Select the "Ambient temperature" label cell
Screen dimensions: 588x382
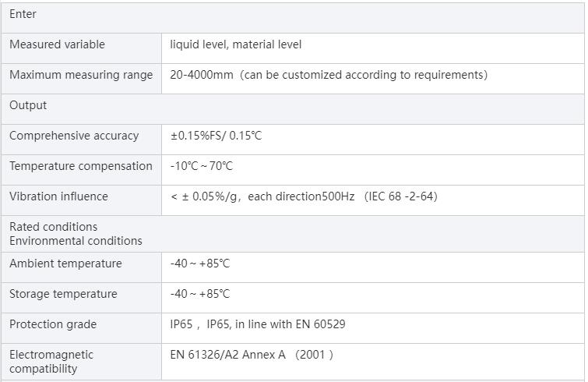click(65, 264)
